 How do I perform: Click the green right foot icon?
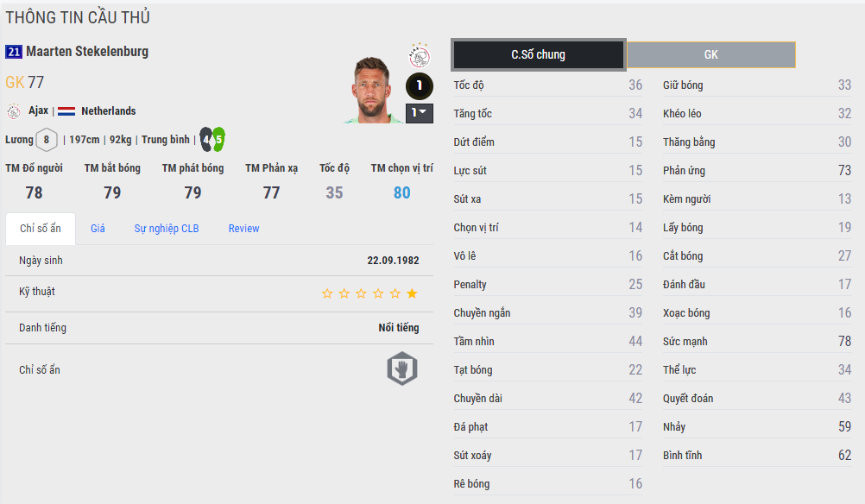(x=218, y=139)
